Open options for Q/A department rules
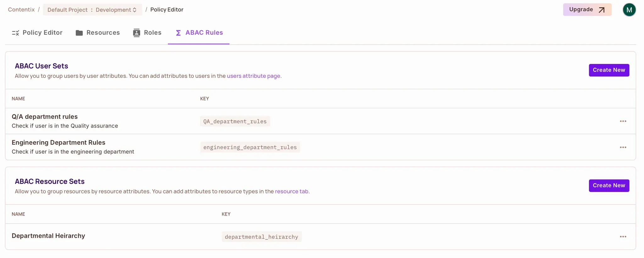The width and height of the screenshot is (644, 258). click(x=623, y=121)
